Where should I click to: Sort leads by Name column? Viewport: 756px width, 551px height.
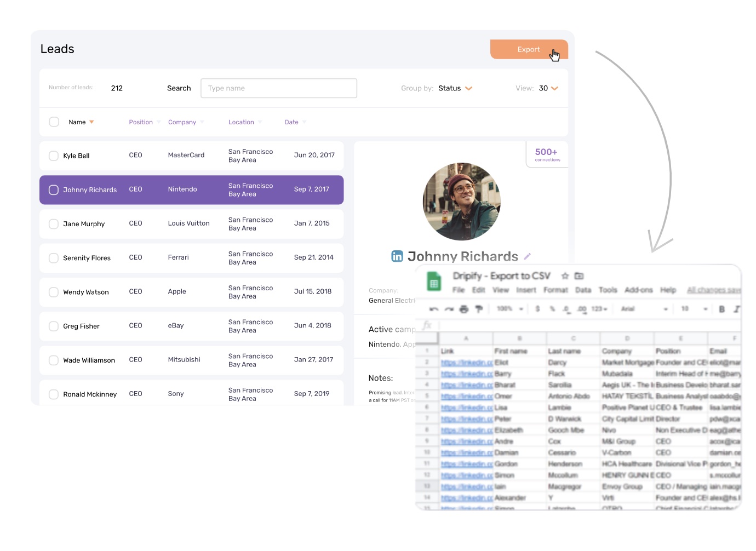pyautogui.click(x=81, y=122)
